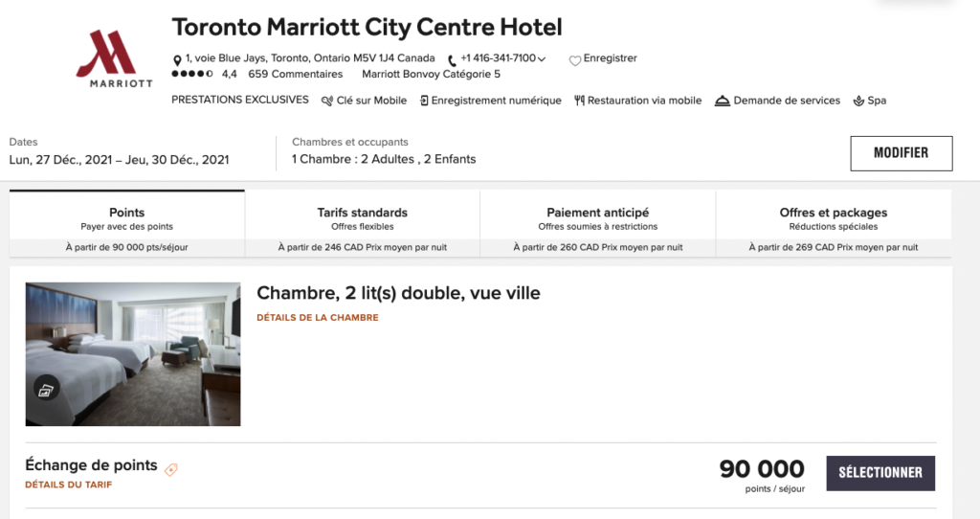Click the Clé sur Mobile key icon
Image resolution: width=980 pixels, height=519 pixels.
click(327, 101)
